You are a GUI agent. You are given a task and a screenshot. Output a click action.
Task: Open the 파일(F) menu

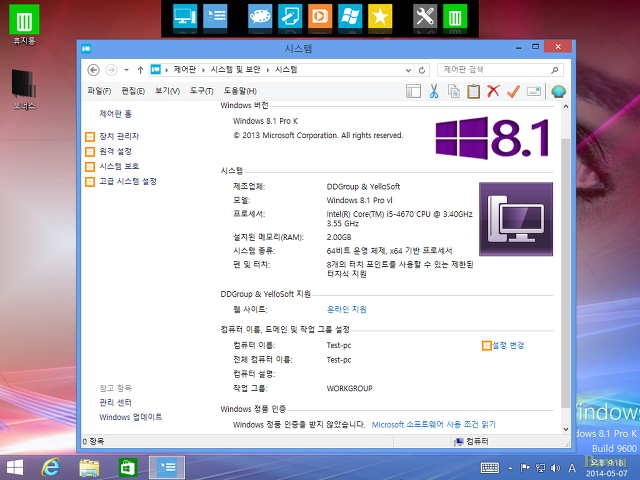tap(99, 91)
